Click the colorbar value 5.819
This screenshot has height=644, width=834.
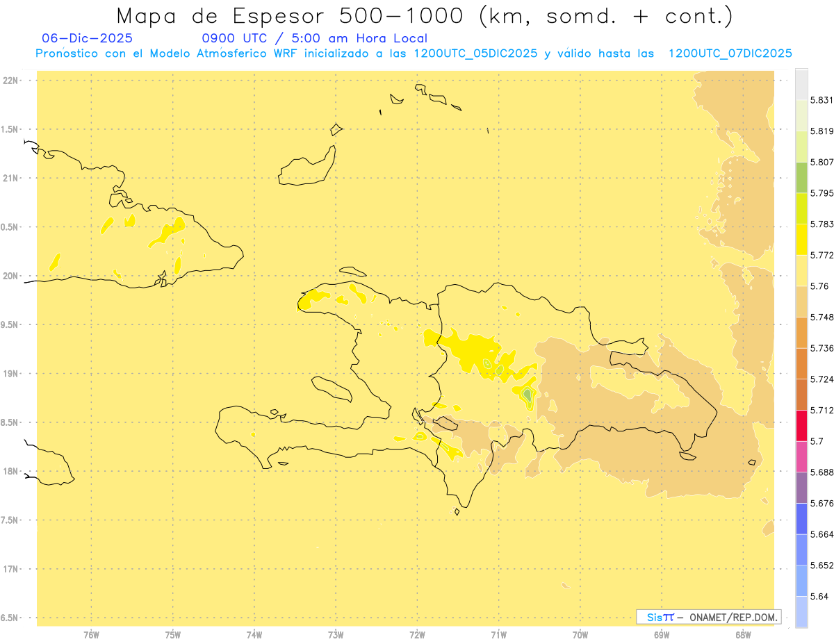coord(822,131)
